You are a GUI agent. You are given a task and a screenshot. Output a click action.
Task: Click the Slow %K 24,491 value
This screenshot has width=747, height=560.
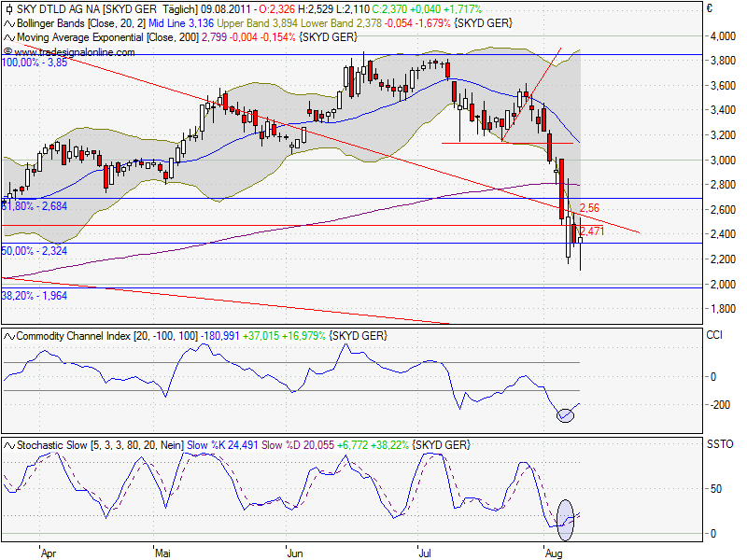point(222,445)
